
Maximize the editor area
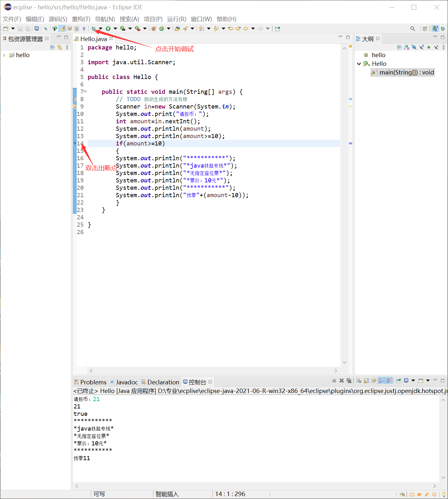(348, 37)
